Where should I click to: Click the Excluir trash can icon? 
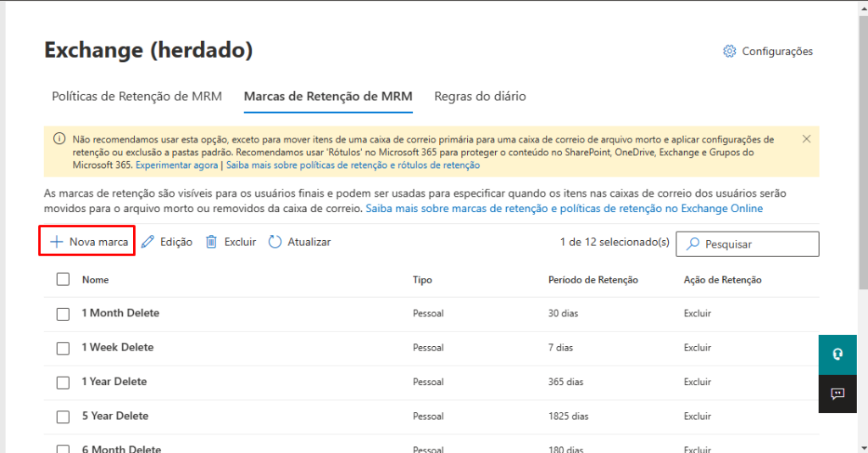(x=212, y=242)
